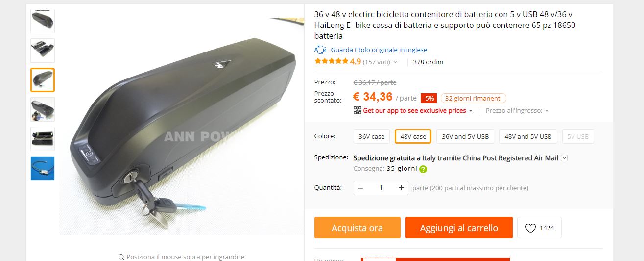Image resolution: width=644 pixels, height=261 pixels.
Task: Open Guarda titolo originale in inglese link
Action: pyautogui.click(x=379, y=50)
